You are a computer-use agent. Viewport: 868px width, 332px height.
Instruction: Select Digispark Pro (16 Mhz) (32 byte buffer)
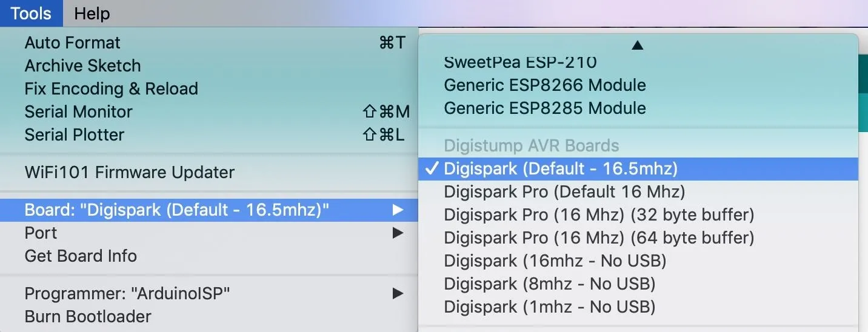(638, 215)
